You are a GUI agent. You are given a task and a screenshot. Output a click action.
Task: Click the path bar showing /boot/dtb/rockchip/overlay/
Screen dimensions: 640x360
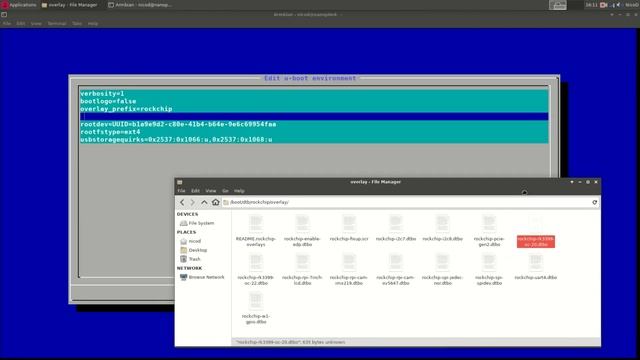pyautogui.click(x=410, y=202)
